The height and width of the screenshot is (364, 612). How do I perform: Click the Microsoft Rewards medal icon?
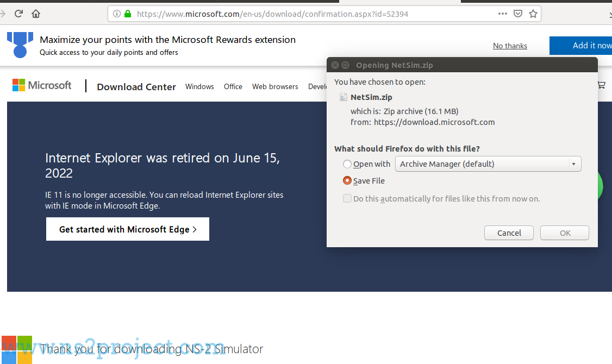20,45
